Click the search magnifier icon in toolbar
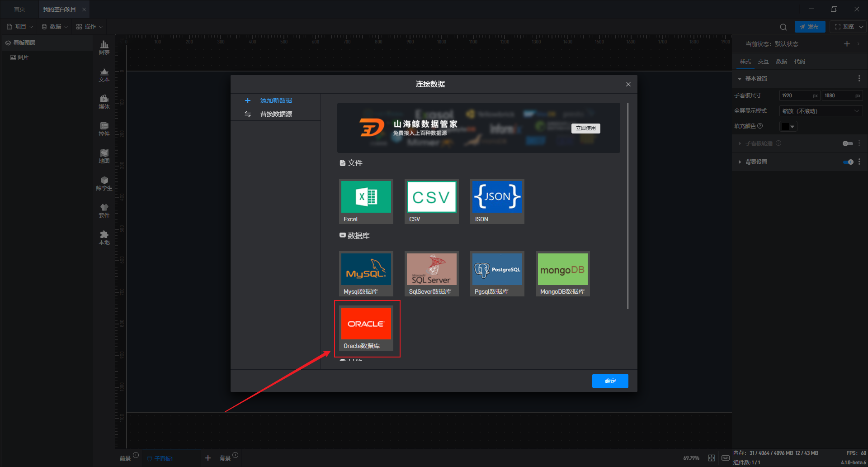The height and width of the screenshot is (467, 868). pyautogui.click(x=783, y=27)
